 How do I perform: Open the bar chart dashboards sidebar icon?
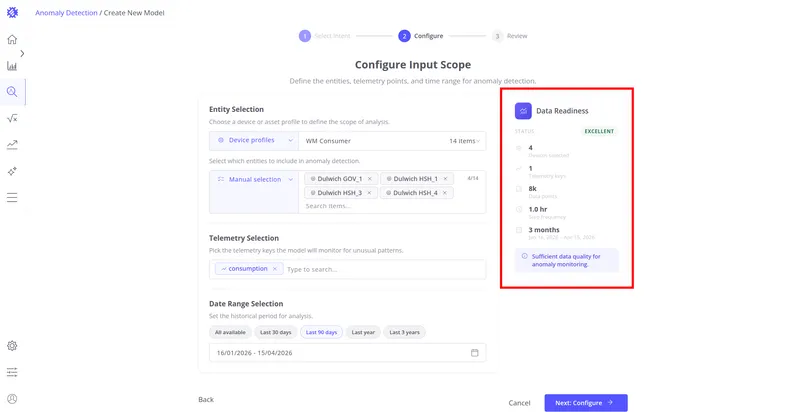click(x=12, y=66)
